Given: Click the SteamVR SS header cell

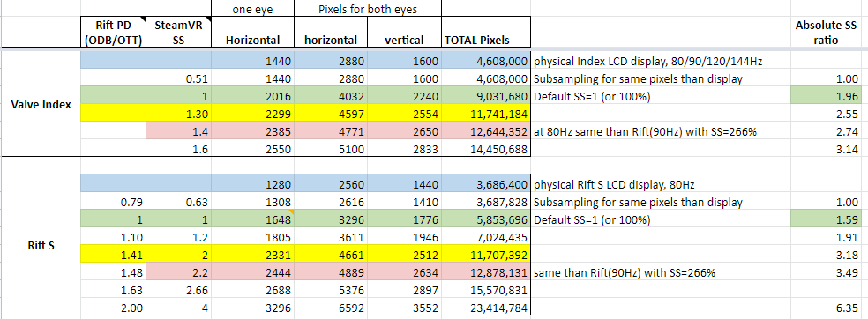Looking at the screenshot, I should 179,33.
